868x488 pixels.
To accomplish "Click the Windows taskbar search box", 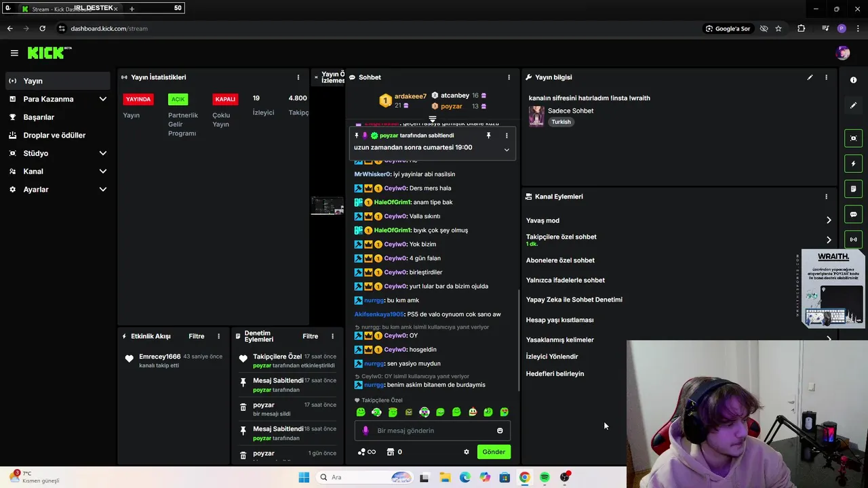I will point(365,477).
